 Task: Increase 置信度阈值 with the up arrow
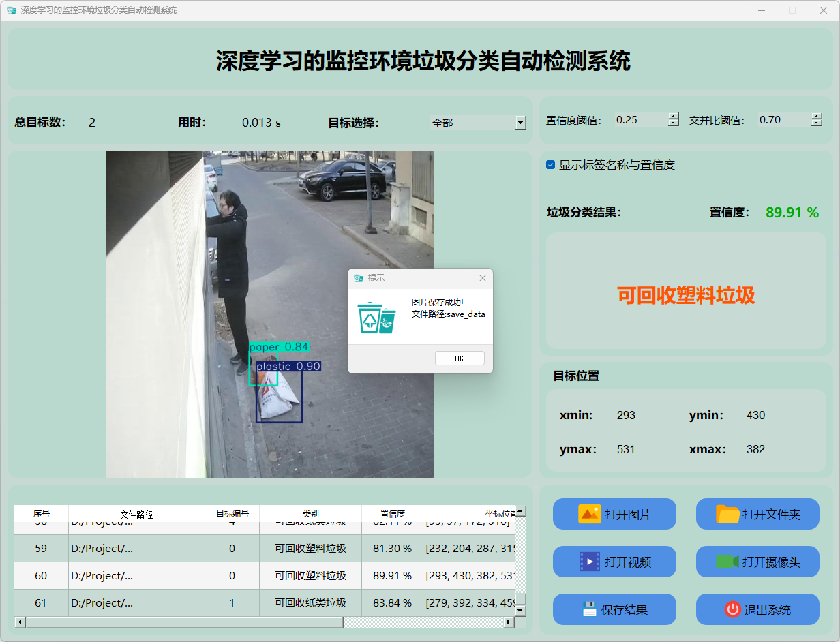674,116
